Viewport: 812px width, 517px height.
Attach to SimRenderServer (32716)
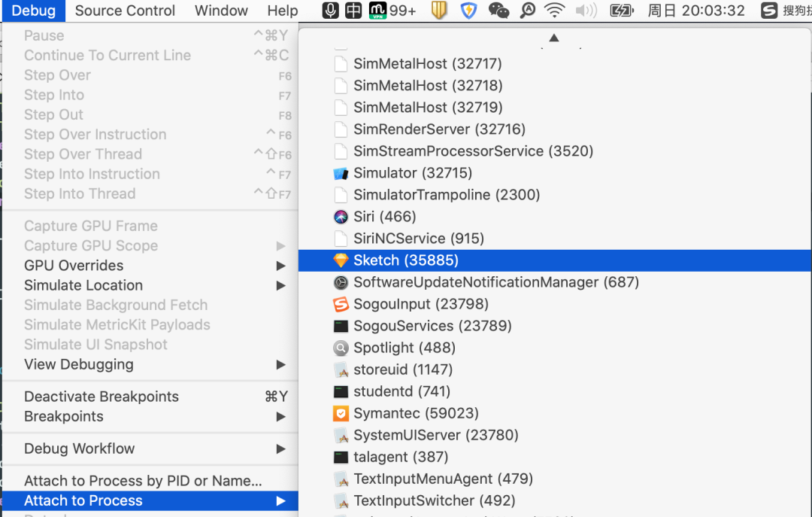(x=555, y=129)
